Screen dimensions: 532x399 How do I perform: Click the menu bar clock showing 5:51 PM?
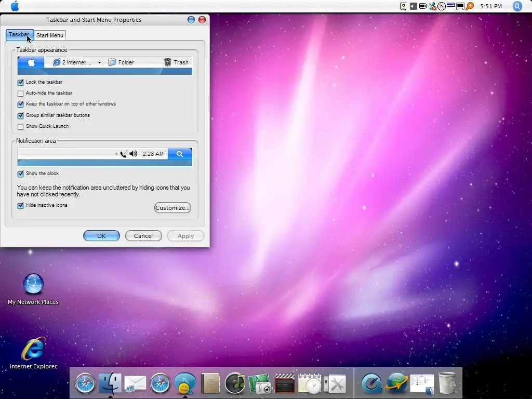[490, 6]
